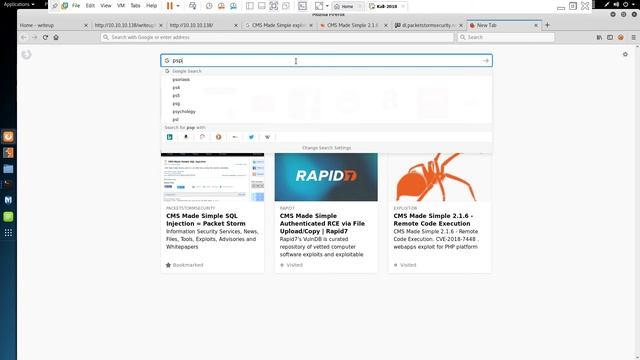640x360 pixels.
Task: Launch Burp Suite from the Kali dock
Action: [8, 153]
